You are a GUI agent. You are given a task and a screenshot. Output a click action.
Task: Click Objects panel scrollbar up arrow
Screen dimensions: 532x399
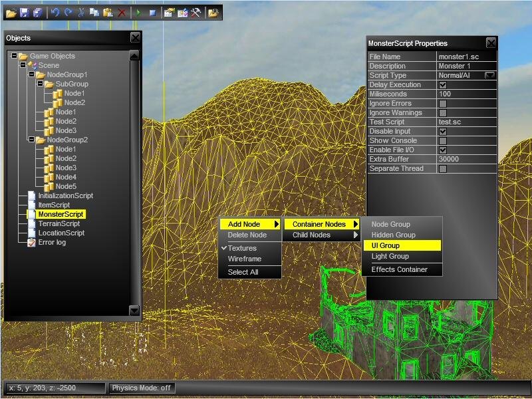134,56
